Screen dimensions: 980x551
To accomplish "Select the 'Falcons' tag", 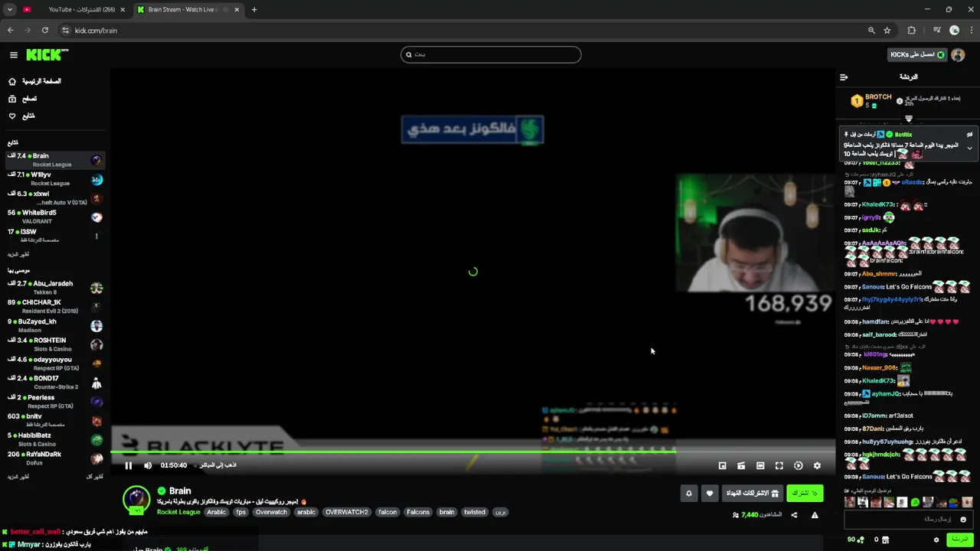I will click(x=418, y=512).
